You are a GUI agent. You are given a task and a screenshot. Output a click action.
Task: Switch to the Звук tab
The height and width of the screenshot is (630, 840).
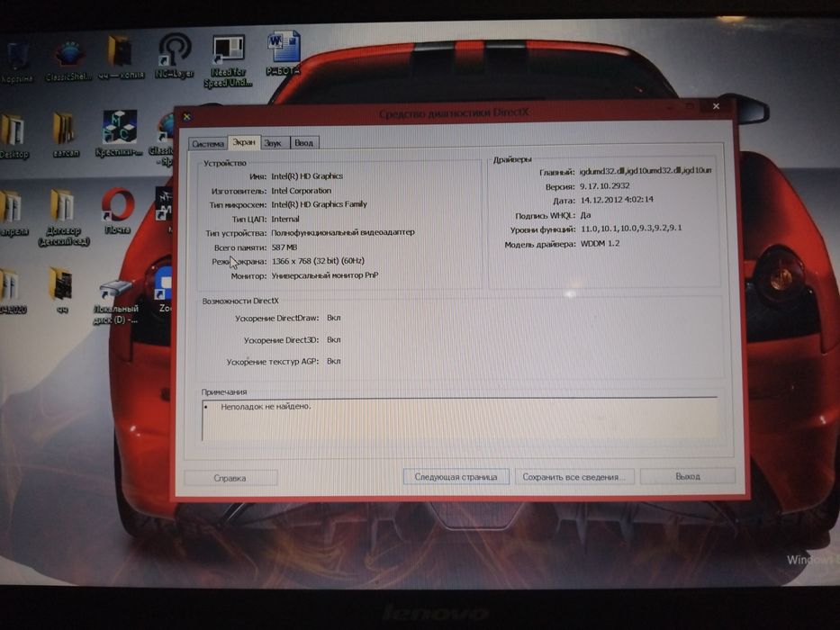tap(273, 143)
